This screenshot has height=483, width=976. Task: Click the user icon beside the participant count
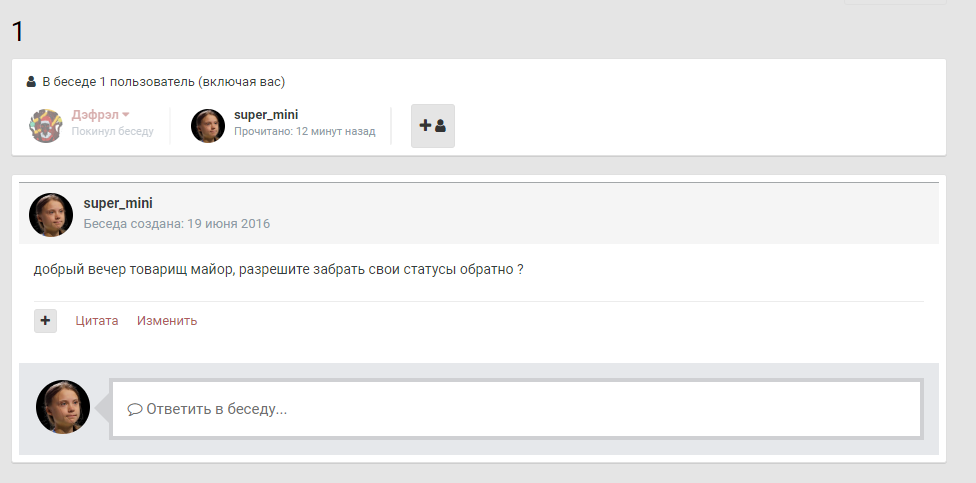(31, 82)
